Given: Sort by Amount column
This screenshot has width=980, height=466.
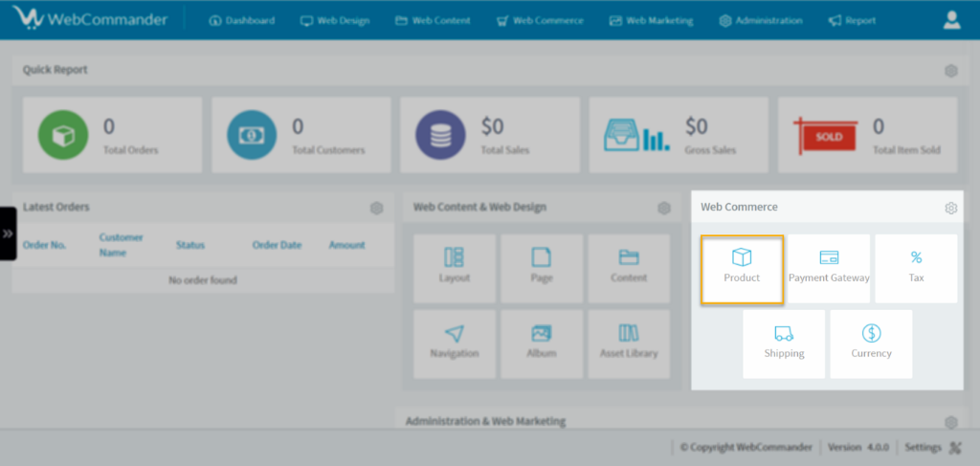Looking at the screenshot, I should (x=346, y=245).
